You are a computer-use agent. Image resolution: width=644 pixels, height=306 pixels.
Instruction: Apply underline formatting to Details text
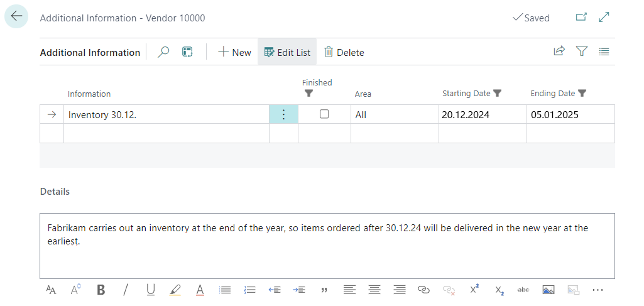(x=150, y=290)
